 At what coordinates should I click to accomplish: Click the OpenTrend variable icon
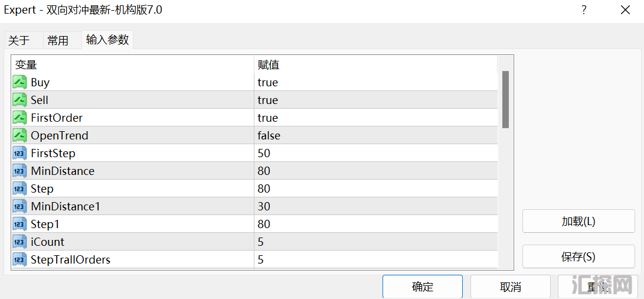click(x=19, y=135)
